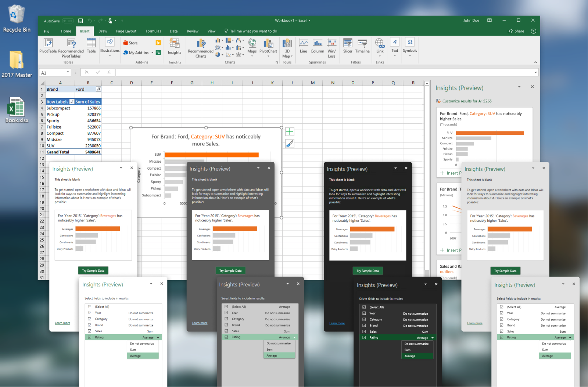
Task: Switch to the Page Layout tab
Action: click(x=126, y=31)
